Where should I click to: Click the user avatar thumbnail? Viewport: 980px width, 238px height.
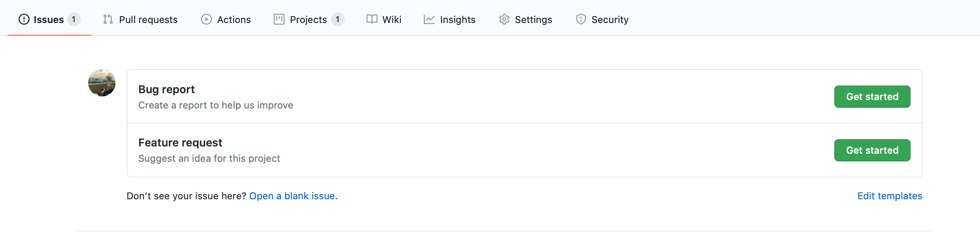(102, 83)
